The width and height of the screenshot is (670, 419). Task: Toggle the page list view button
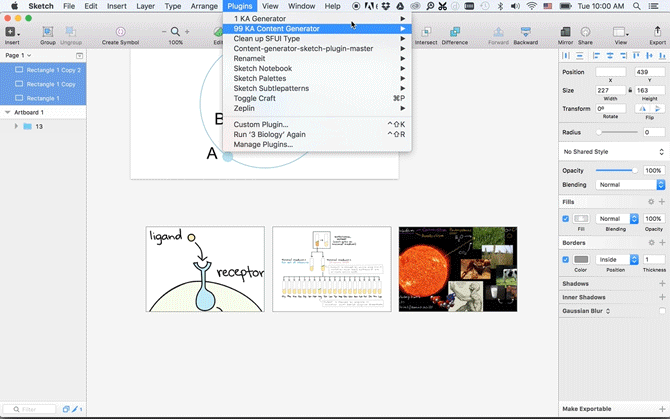click(x=79, y=56)
